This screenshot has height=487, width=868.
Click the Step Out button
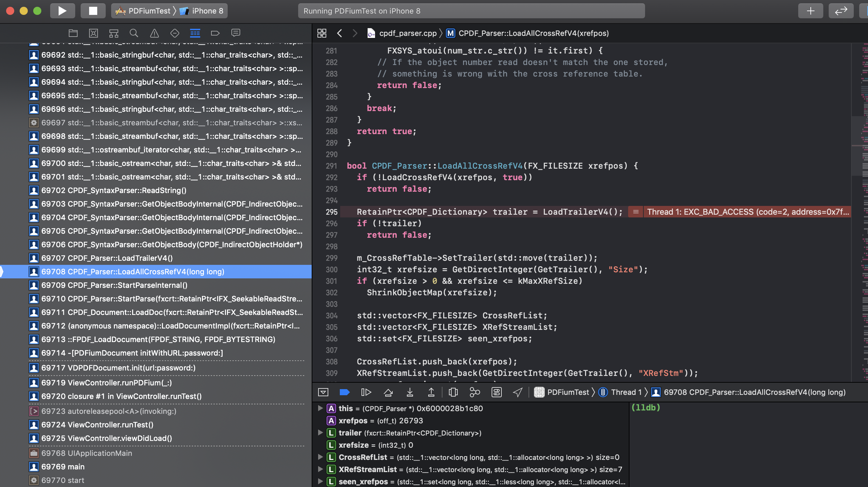(x=431, y=392)
